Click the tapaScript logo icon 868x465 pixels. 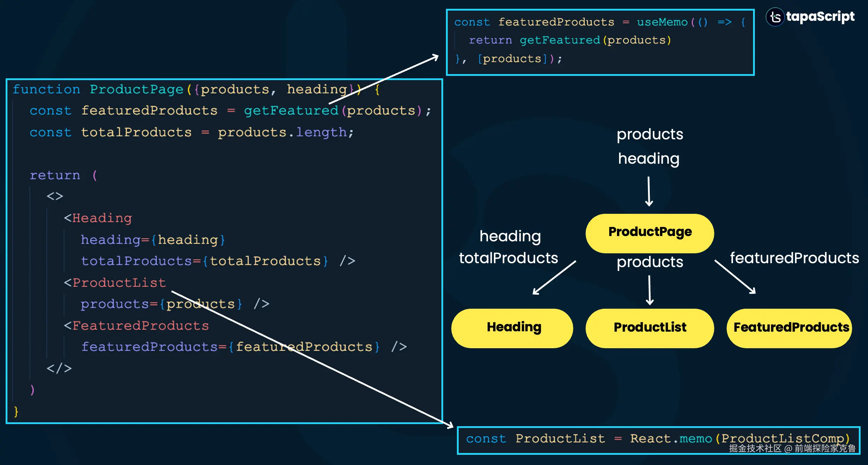(x=775, y=17)
